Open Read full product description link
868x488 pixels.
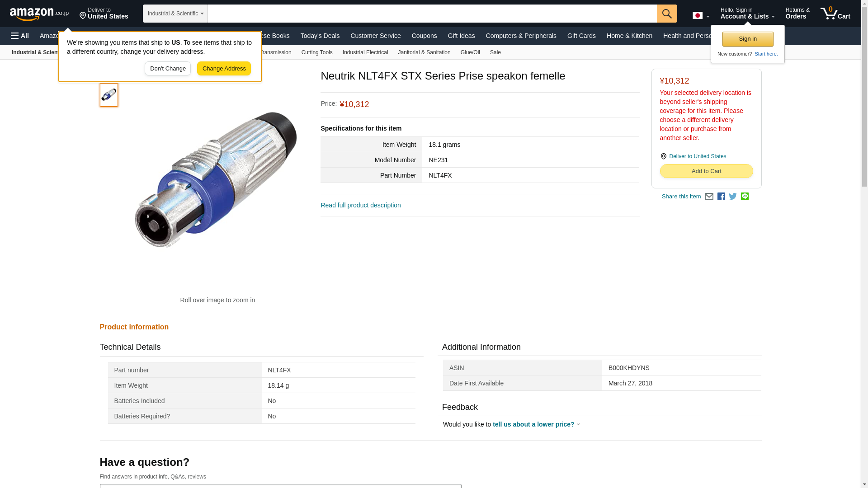point(360,205)
